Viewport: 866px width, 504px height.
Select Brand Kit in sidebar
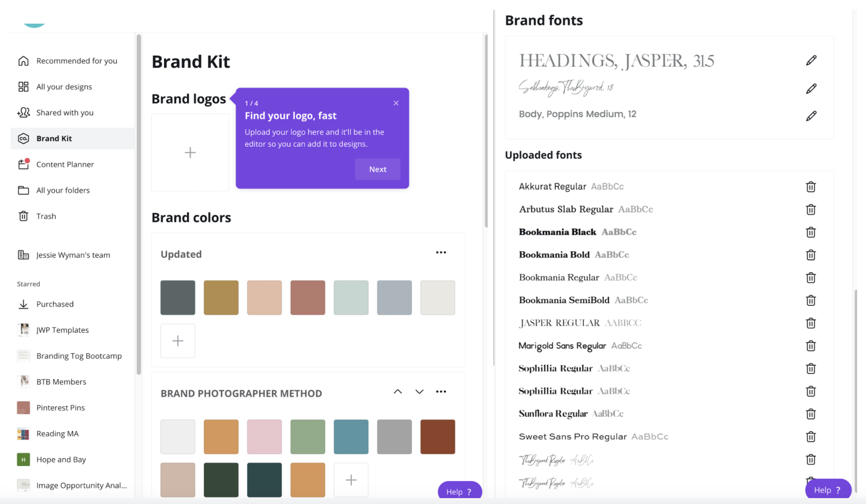click(72, 138)
